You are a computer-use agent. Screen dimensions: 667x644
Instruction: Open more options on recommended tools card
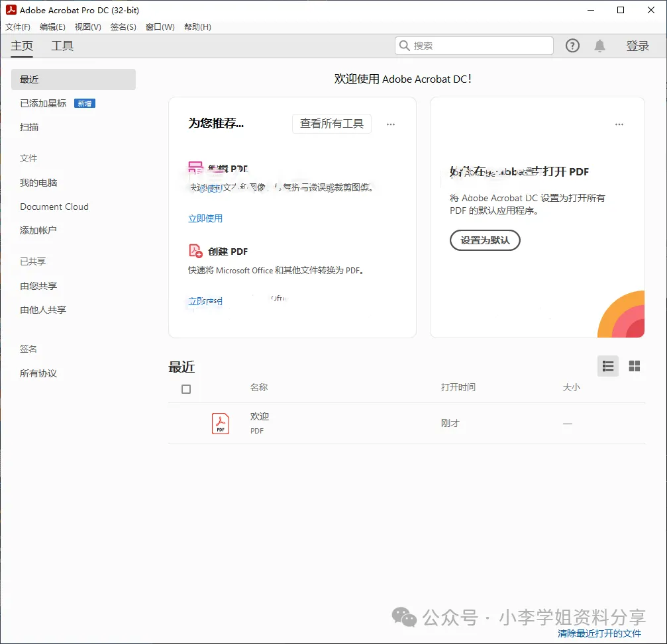[x=391, y=124]
